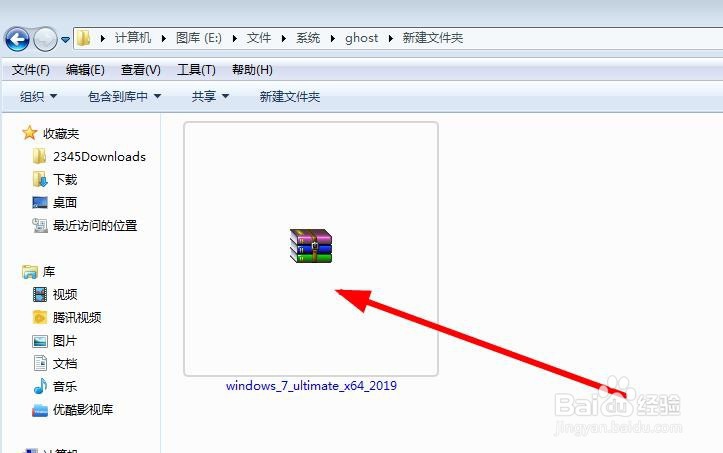Open the 组织 dropdown in the toolbar
Image resolution: width=723 pixels, height=453 pixels.
point(38,96)
